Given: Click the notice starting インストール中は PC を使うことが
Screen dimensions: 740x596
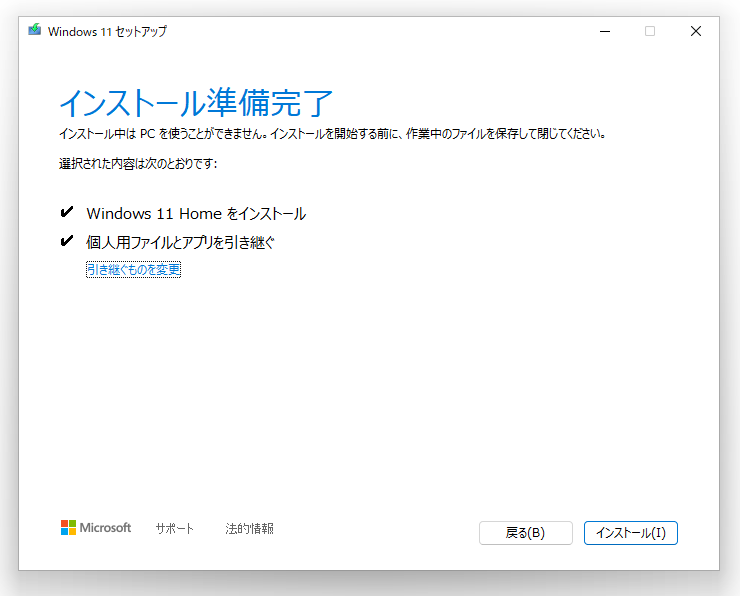Looking at the screenshot, I should tap(332, 134).
